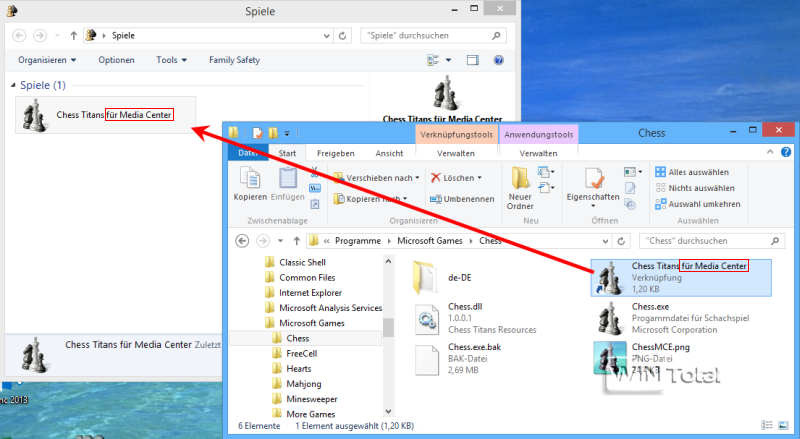The height and width of the screenshot is (439, 800).
Task: Click the up arrow in Spiele window navigation
Action: click(x=73, y=36)
